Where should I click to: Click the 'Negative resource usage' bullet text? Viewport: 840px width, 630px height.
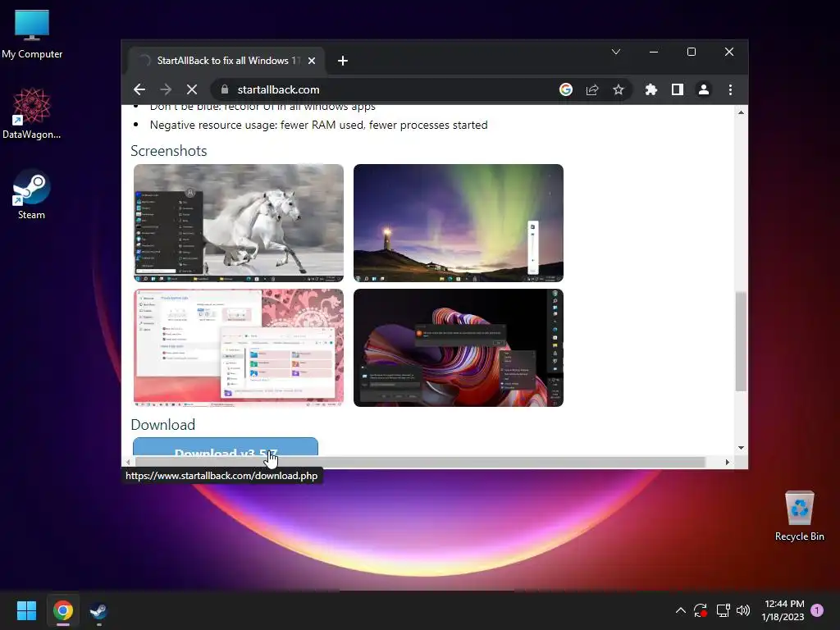coord(319,125)
